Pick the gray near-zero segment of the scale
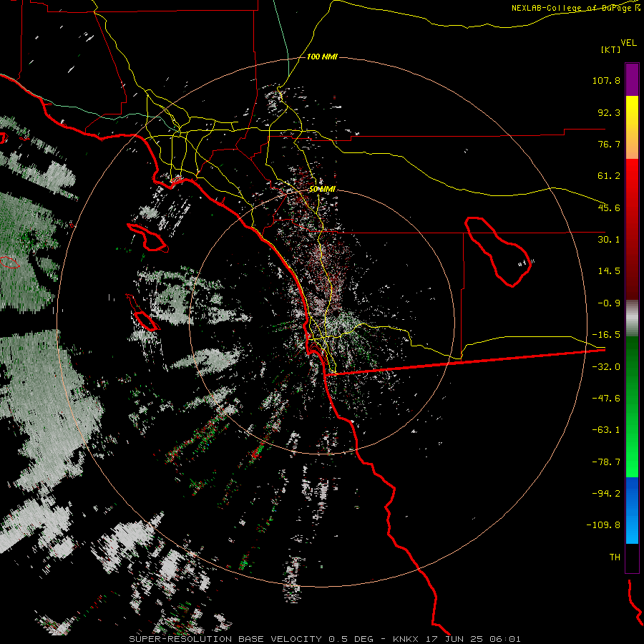The width and height of the screenshot is (644, 644). click(x=632, y=318)
